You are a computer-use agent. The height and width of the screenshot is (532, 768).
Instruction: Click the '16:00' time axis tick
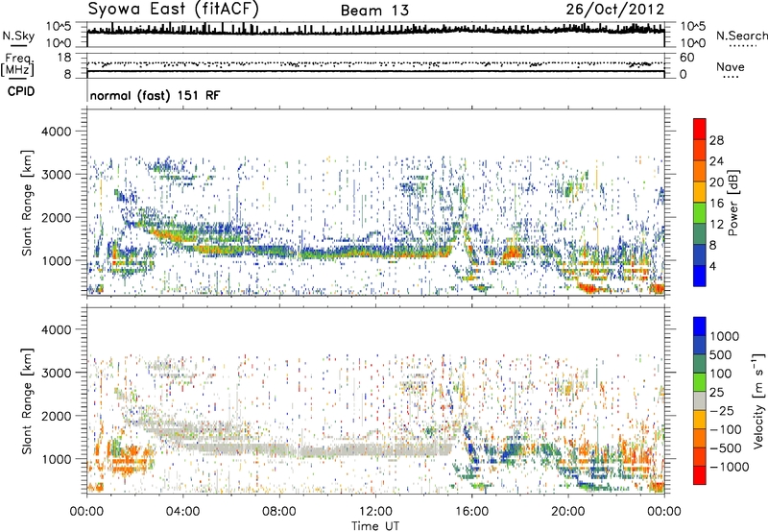tap(471, 512)
